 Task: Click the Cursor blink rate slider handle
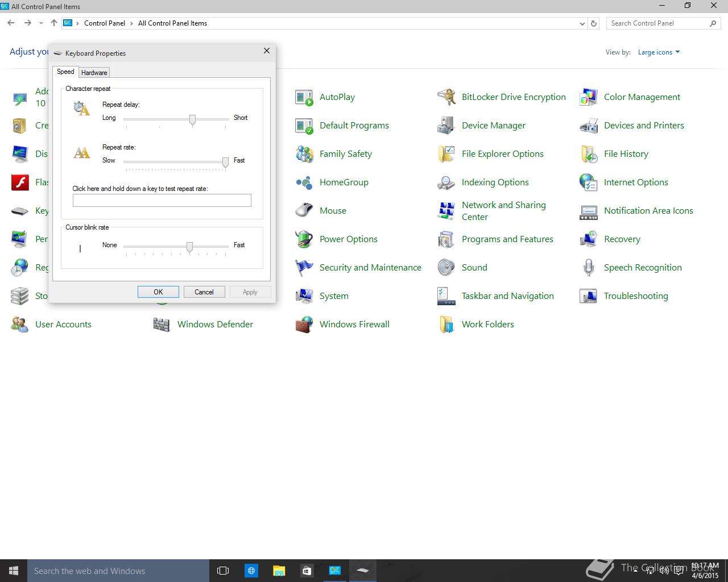189,247
